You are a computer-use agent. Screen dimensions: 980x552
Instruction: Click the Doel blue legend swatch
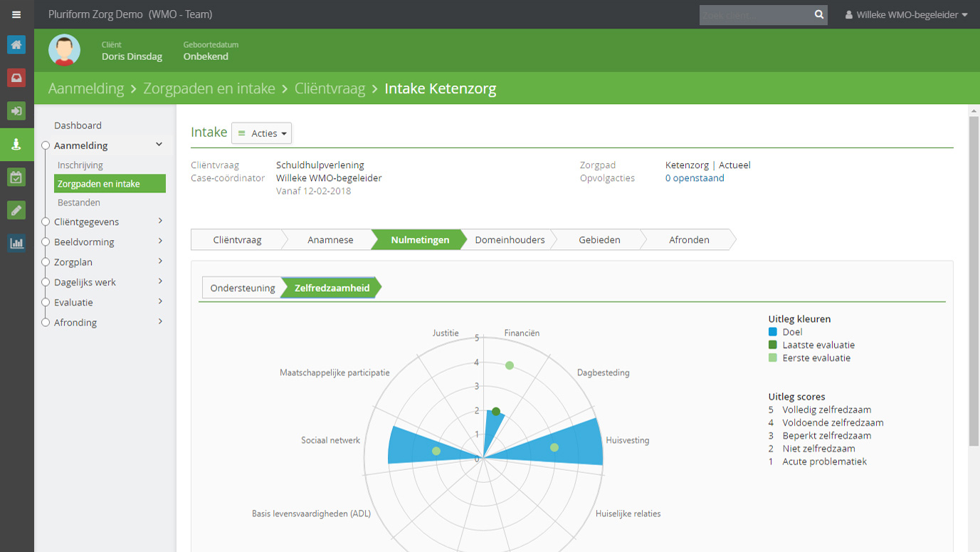pos(773,332)
